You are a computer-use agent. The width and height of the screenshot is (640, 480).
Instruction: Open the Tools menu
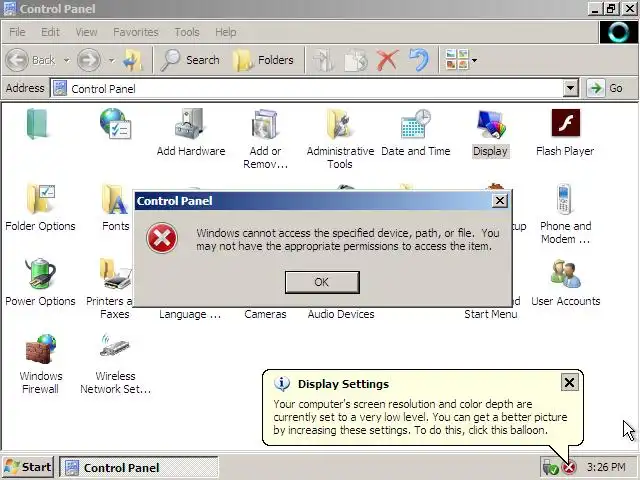(x=187, y=32)
